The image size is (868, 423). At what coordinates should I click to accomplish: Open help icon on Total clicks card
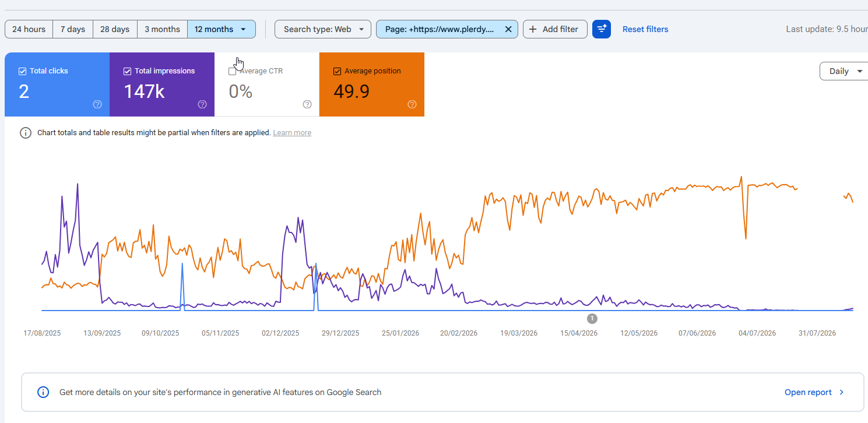[x=97, y=104]
